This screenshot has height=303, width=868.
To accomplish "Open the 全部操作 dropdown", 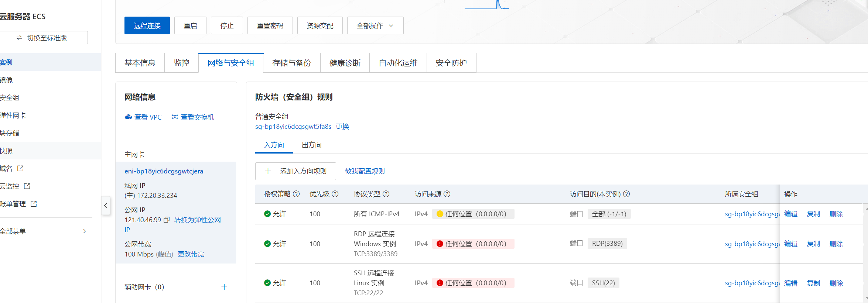I will click(x=375, y=25).
